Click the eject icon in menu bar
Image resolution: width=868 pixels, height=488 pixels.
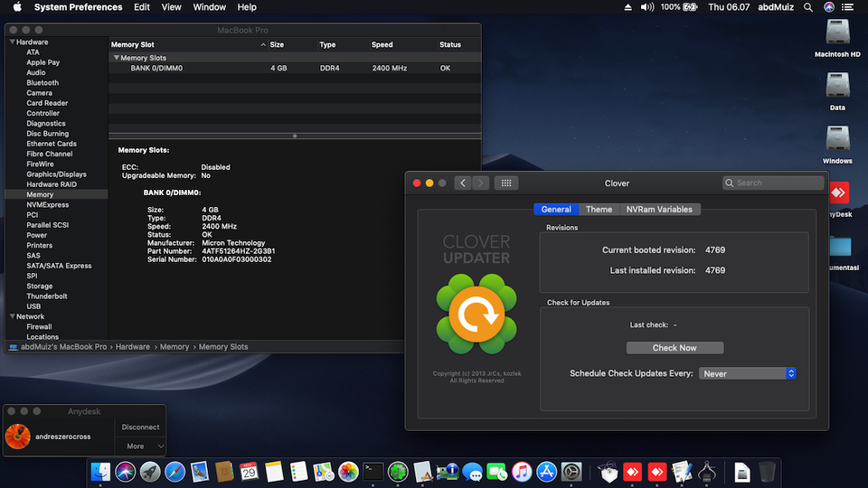click(627, 7)
